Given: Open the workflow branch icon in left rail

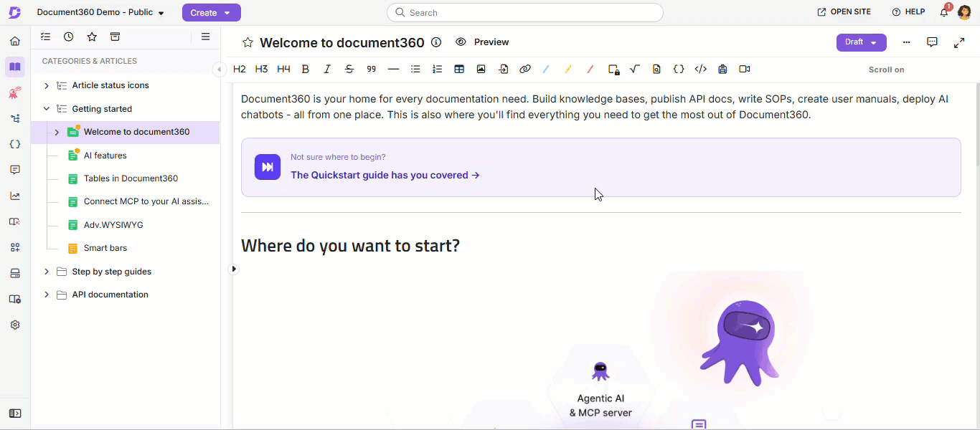Looking at the screenshot, I should [14, 118].
